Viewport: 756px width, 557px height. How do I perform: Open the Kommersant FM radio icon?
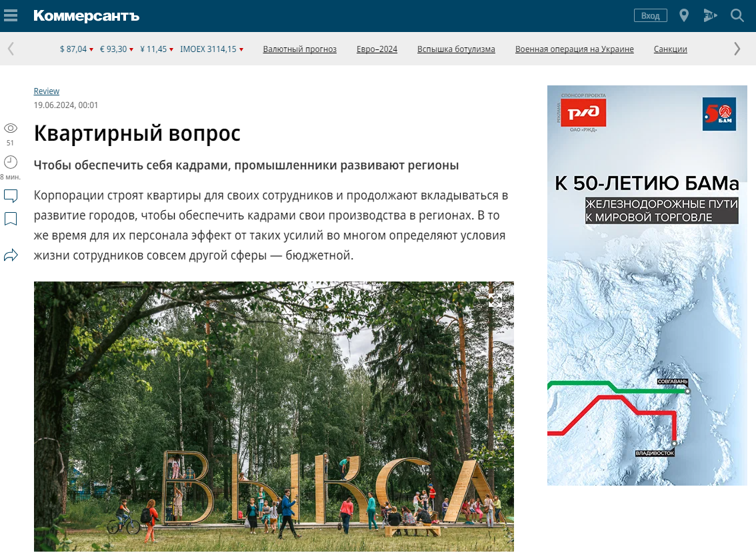tap(710, 16)
